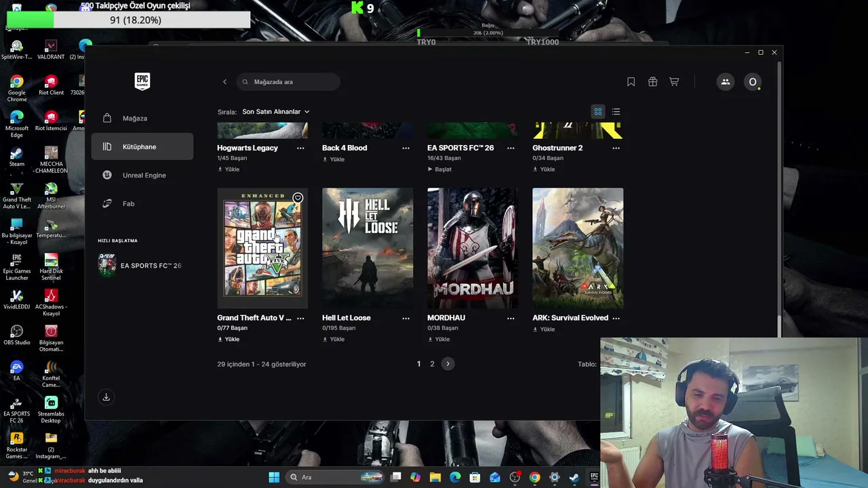Go to library page 2
The image size is (868, 488).
[x=432, y=364]
